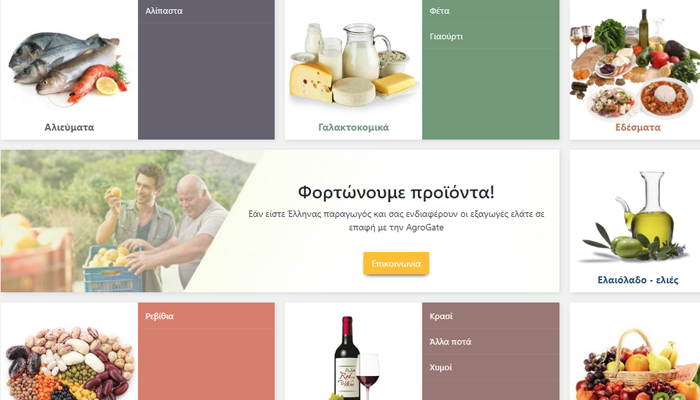Open the Γαλακτοκομικά category title link
This screenshot has width=700, height=400.
click(x=354, y=128)
